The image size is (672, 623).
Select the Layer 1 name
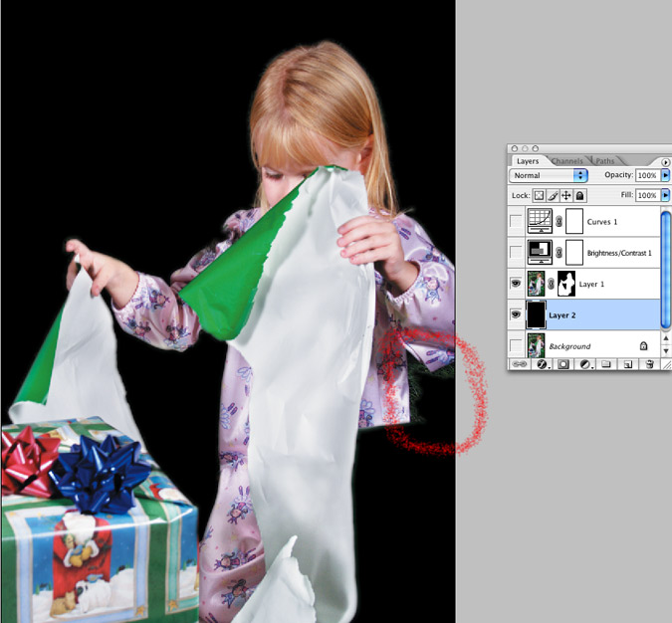[591, 284]
